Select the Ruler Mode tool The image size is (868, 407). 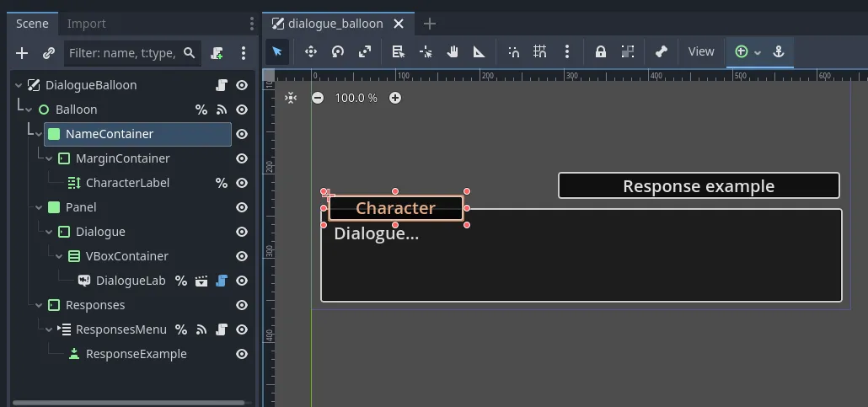(x=480, y=52)
